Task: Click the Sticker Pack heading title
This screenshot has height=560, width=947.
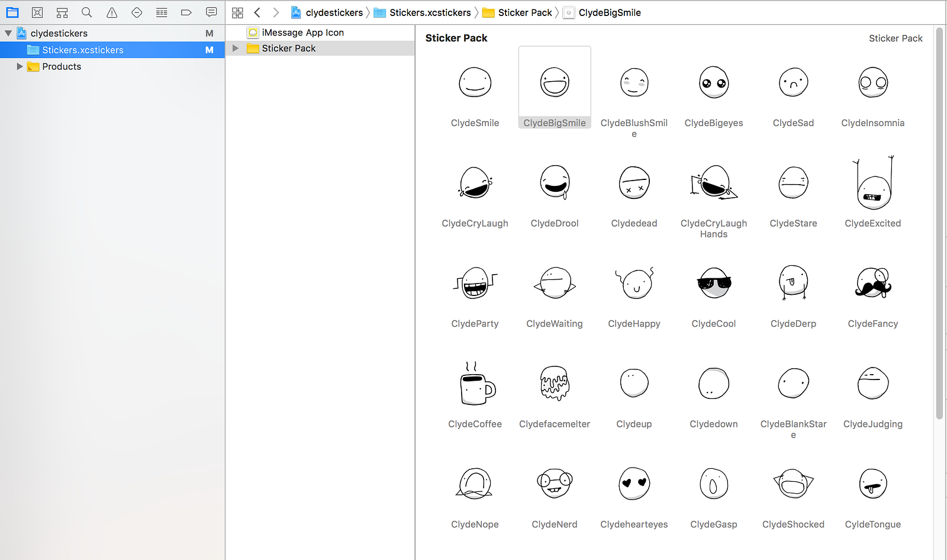Action: (456, 38)
